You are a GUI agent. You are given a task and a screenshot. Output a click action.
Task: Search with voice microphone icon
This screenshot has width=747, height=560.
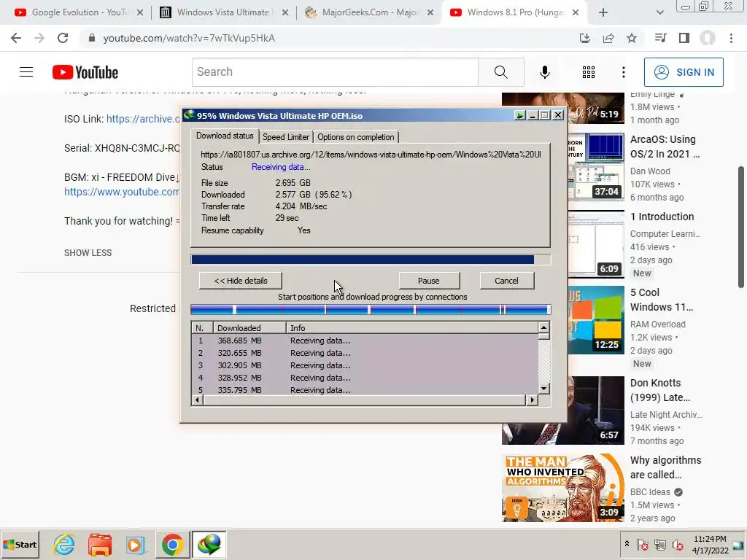[x=544, y=72]
